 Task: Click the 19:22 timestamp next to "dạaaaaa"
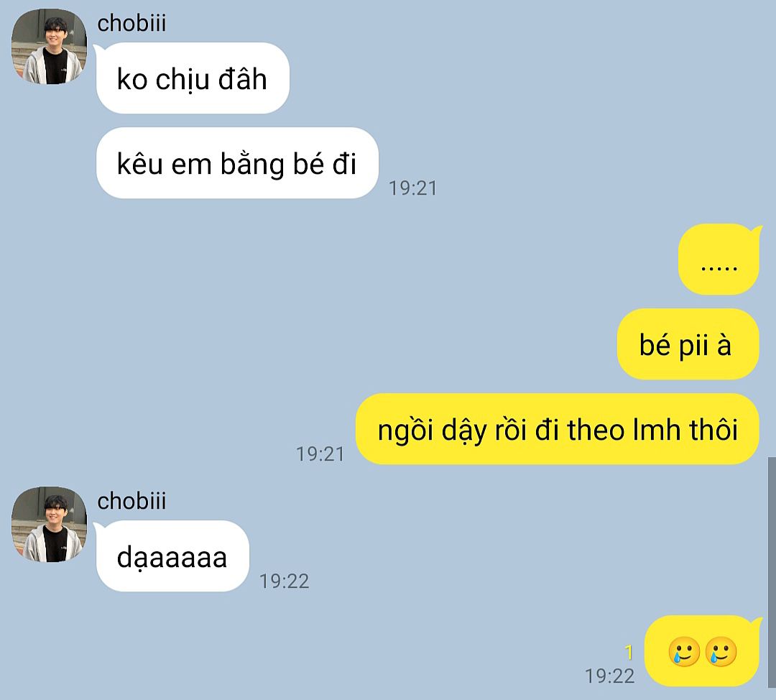click(x=284, y=581)
